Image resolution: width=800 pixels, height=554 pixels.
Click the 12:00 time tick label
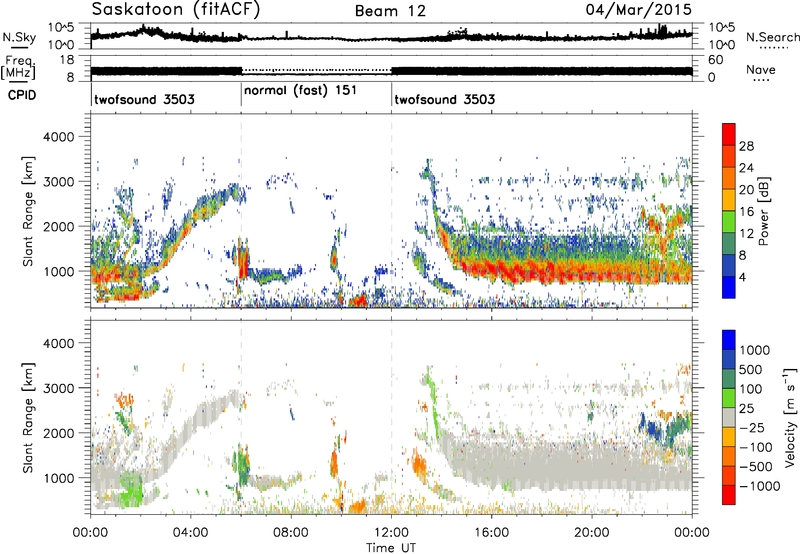click(x=391, y=533)
